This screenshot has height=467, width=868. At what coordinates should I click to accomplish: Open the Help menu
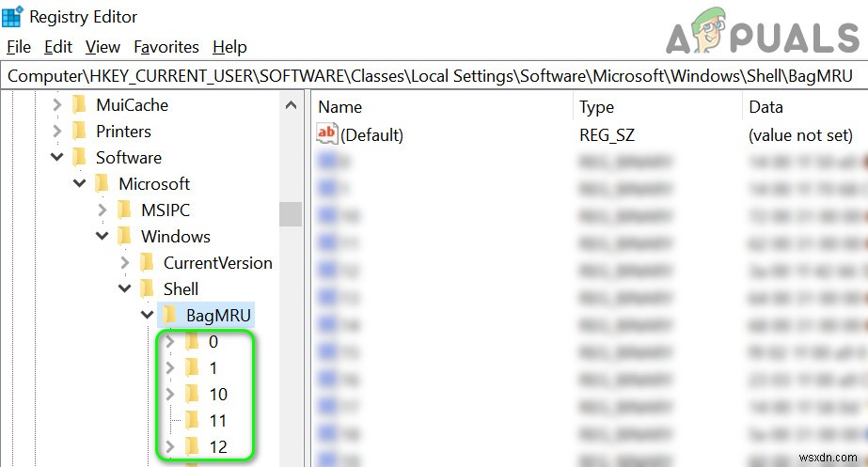click(x=229, y=47)
